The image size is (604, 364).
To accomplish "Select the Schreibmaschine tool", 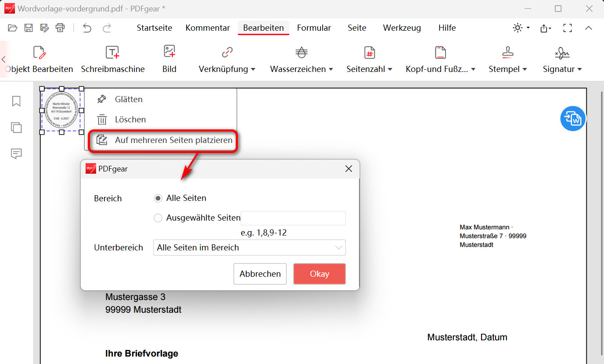I will [113, 59].
